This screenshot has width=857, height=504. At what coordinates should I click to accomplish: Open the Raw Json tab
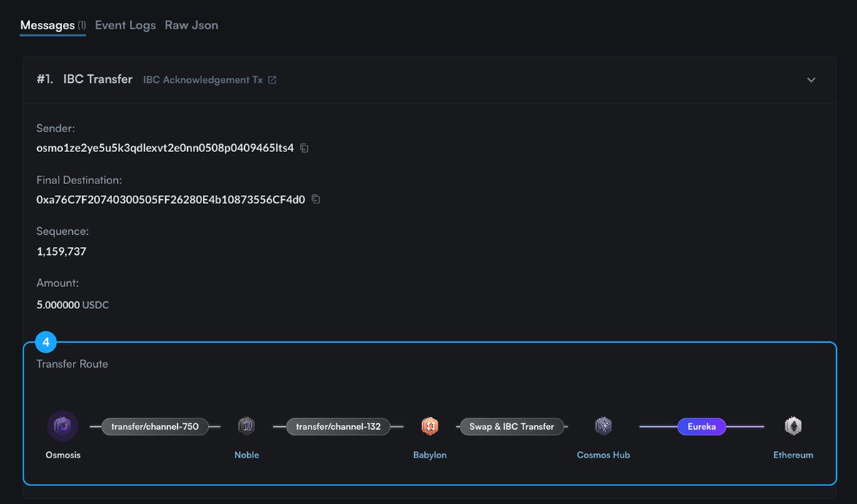pyautogui.click(x=191, y=26)
